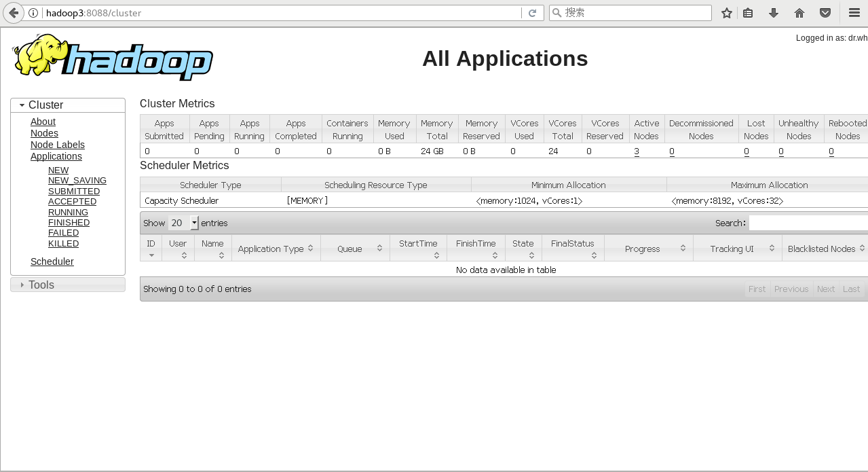Sort table by State column
The image size is (868, 472).
(523, 248)
